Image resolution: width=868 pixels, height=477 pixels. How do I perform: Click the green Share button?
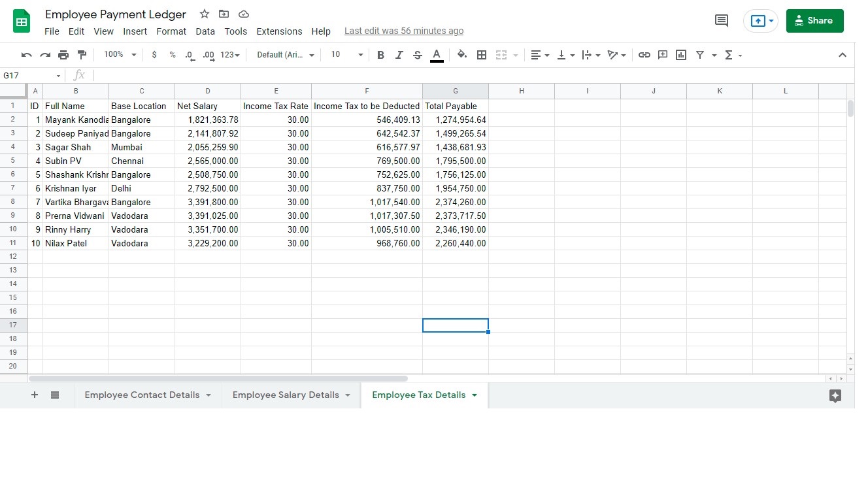tap(814, 21)
